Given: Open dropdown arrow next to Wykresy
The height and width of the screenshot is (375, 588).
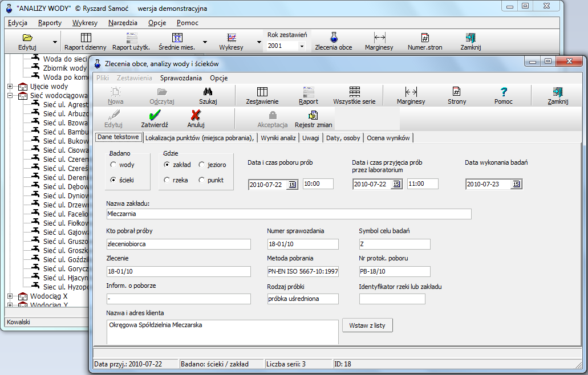Looking at the screenshot, I should [259, 42].
